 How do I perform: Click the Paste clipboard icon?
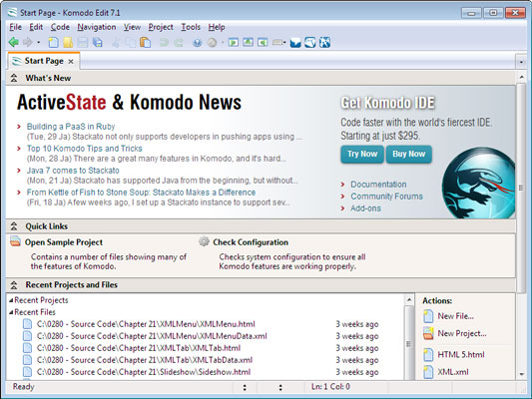(145, 42)
